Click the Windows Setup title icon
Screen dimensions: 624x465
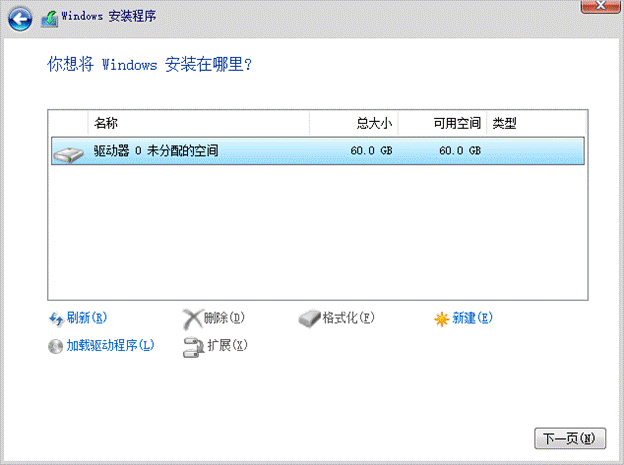click(x=50, y=19)
